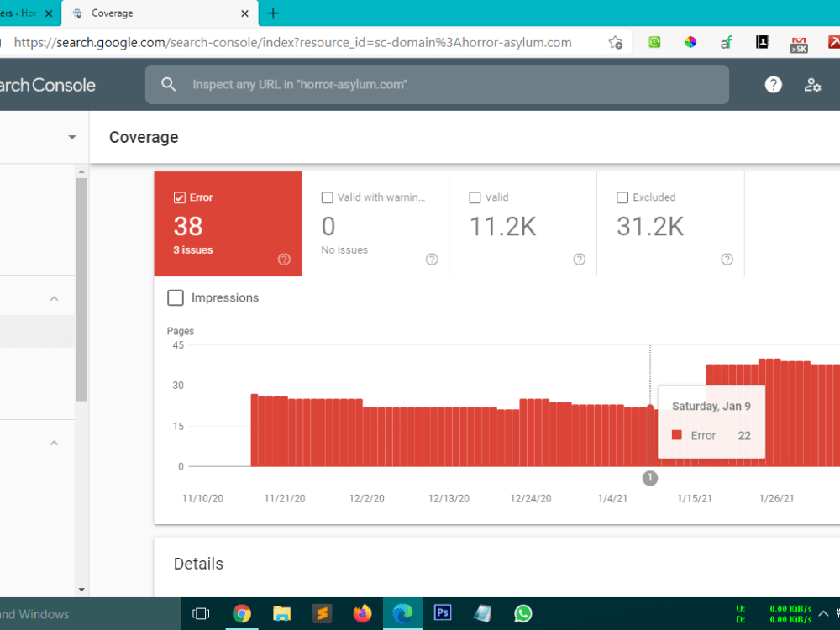Open help tooltip on the Excluded card
840x630 pixels.
pyautogui.click(x=727, y=260)
